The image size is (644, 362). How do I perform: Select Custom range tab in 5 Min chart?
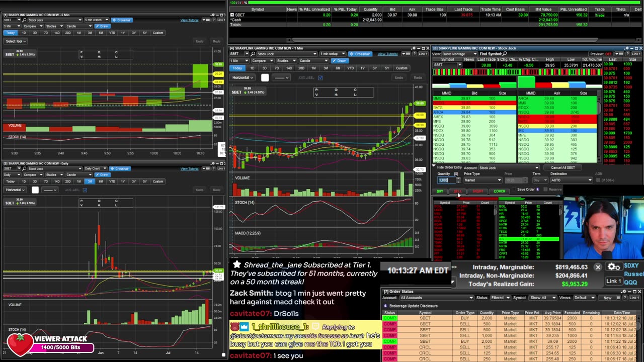pyautogui.click(x=158, y=33)
